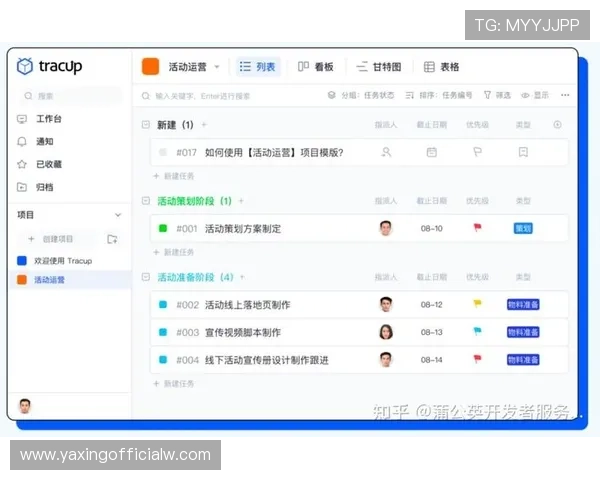Open the 已收藏 favorites star

pos(22,164)
